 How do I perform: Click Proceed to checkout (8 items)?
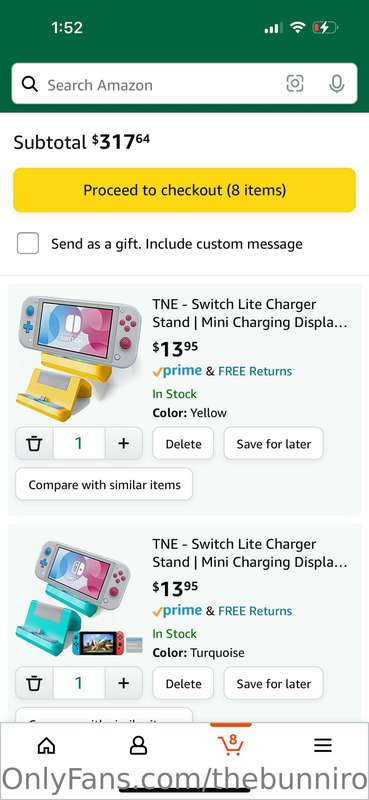coord(184,190)
